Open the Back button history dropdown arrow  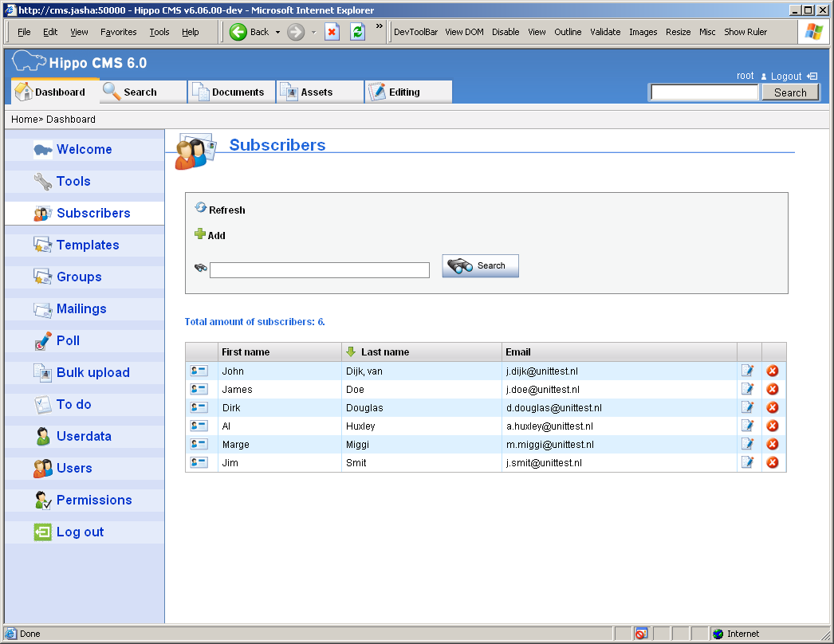pyautogui.click(x=277, y=32)
